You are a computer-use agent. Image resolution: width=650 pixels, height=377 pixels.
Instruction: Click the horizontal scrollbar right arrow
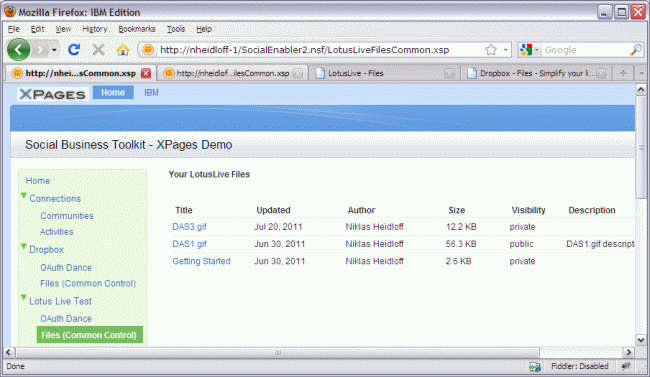tap(628, 353)
